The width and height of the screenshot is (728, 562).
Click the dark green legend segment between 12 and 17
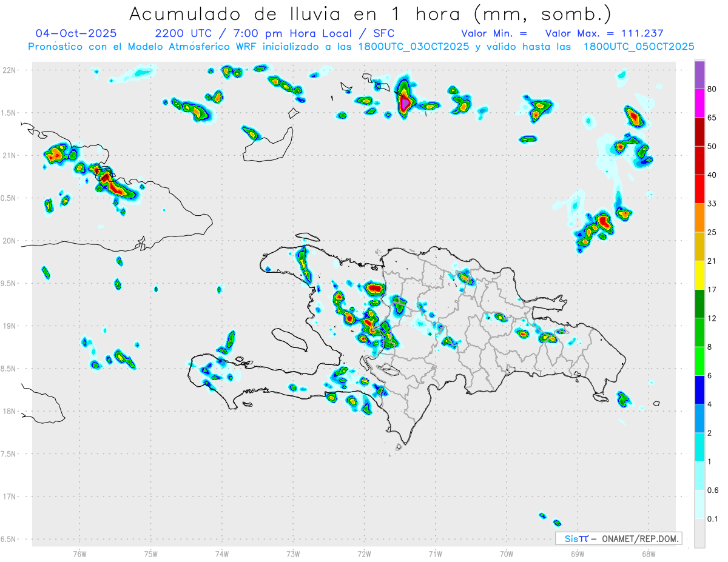pos(699,304)
